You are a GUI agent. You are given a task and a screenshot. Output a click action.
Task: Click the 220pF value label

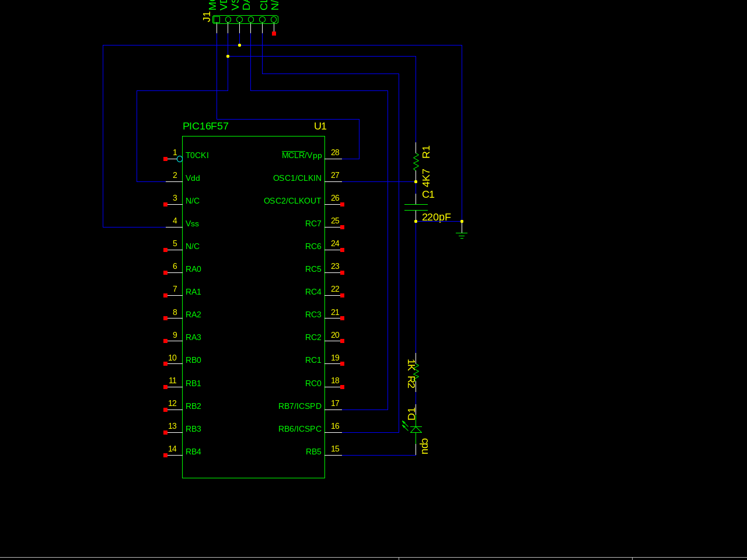(x=436, y=217)
